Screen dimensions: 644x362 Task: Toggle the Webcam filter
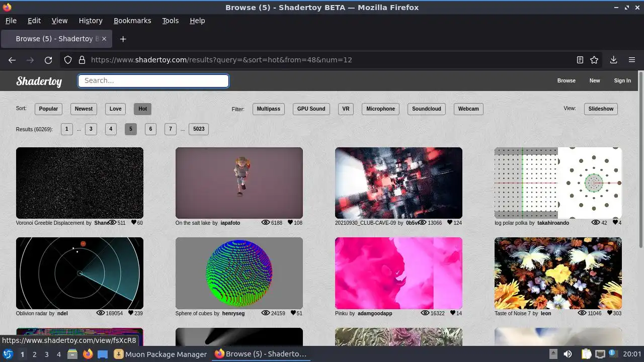[x=468, y=109]
